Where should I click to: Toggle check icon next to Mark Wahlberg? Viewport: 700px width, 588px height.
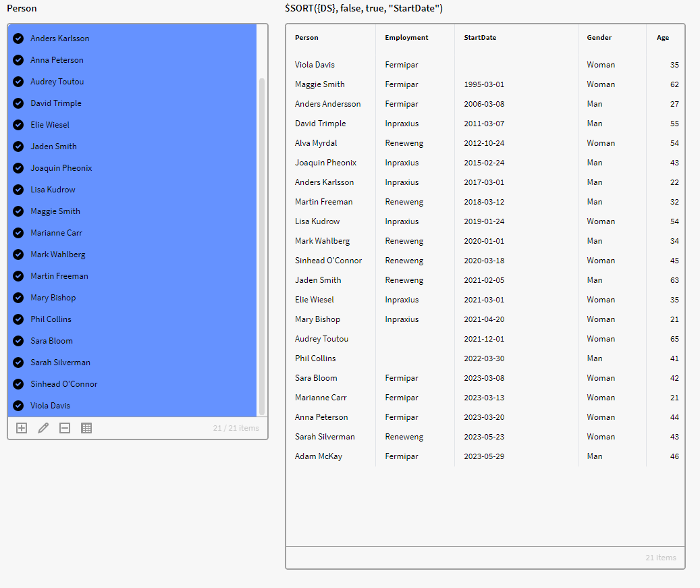18,255
